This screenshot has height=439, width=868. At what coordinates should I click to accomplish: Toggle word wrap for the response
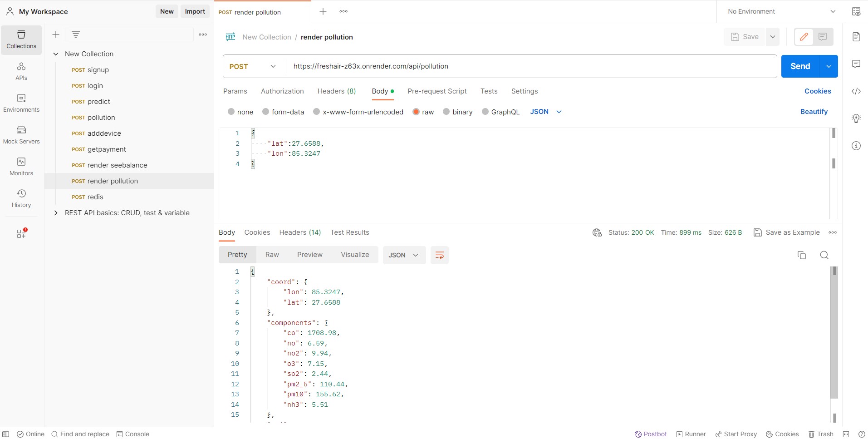tap(439, 255)
